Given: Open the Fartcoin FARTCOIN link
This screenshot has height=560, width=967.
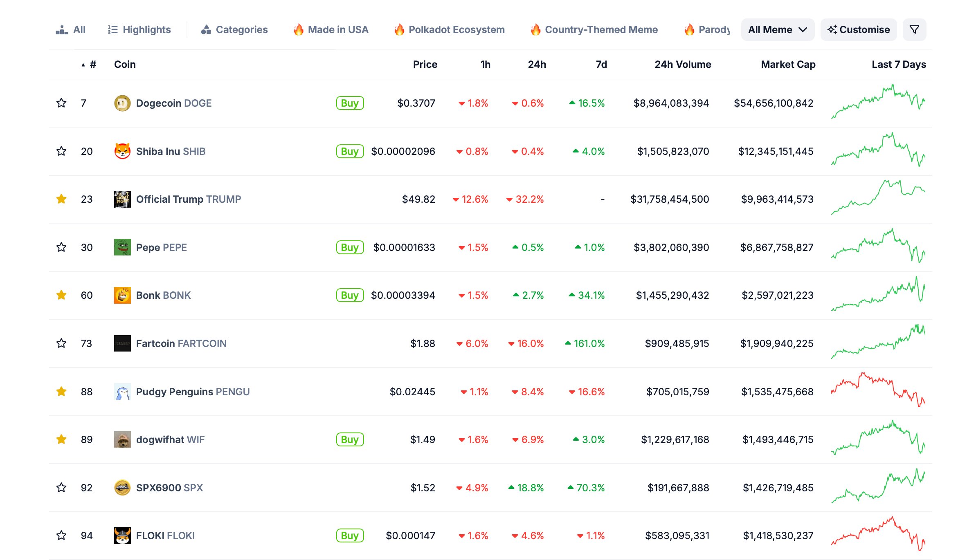Looking at the screenshot, I should (181, 343).
